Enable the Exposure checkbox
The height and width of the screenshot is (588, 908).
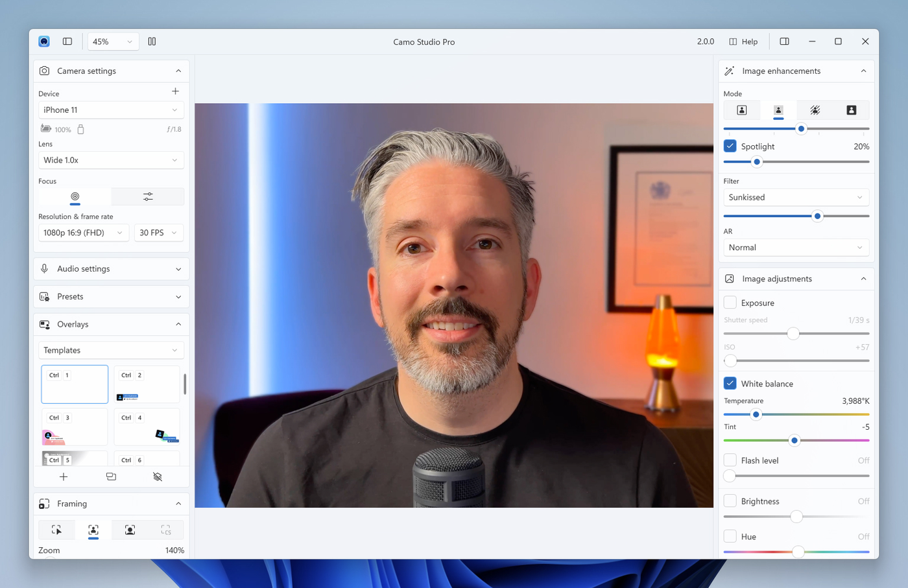tap(730, 303)
